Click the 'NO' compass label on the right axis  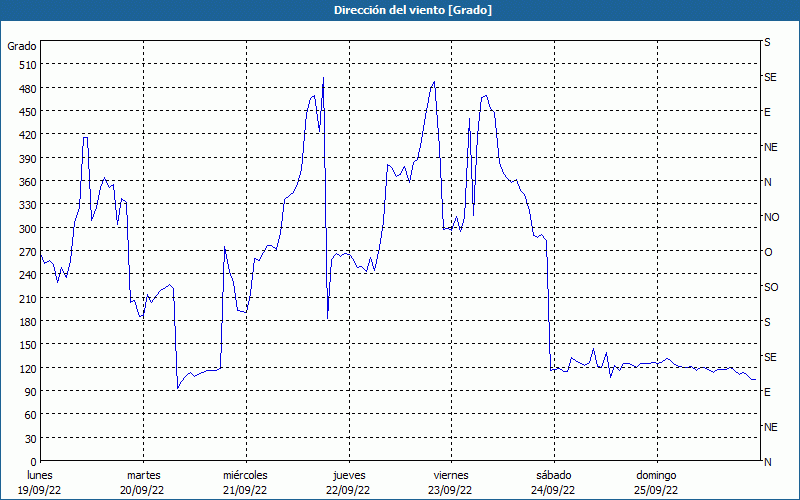[x=771, y=217]
